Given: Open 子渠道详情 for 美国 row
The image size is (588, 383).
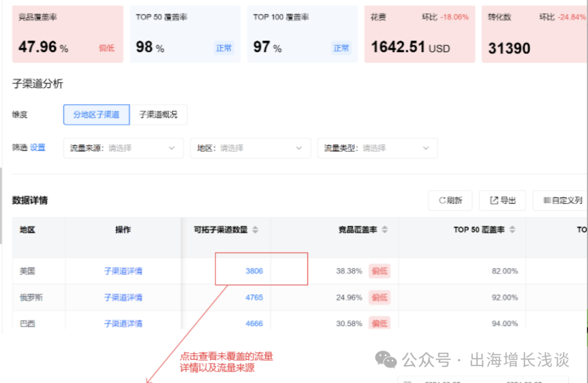Looking at the screenshot, I should click(123, 269).
